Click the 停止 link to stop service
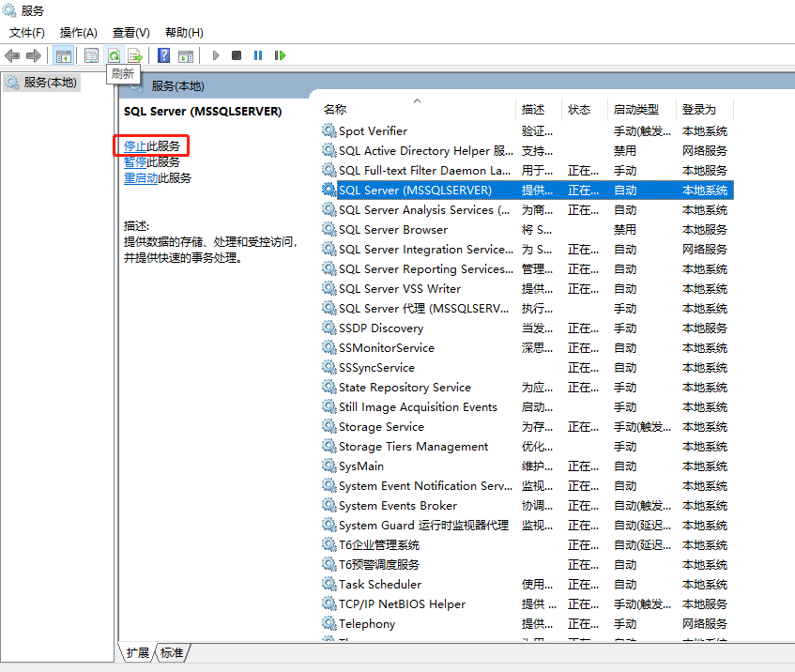Image resolution: width=795 pixels, height=672 pixels. point(135,145)
